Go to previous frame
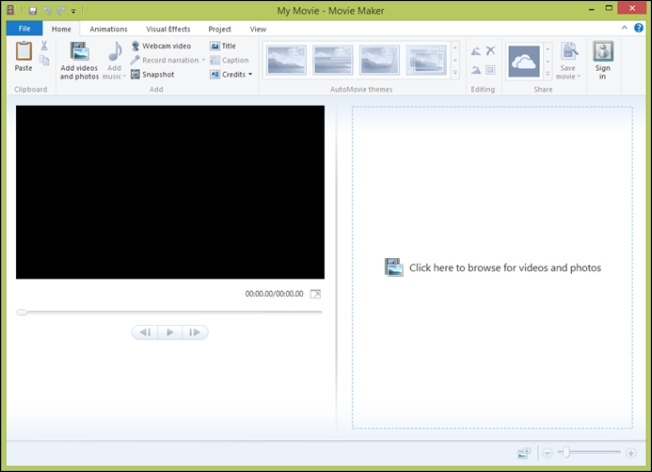Viewport: 652px width, 472px height. point(145,332)
